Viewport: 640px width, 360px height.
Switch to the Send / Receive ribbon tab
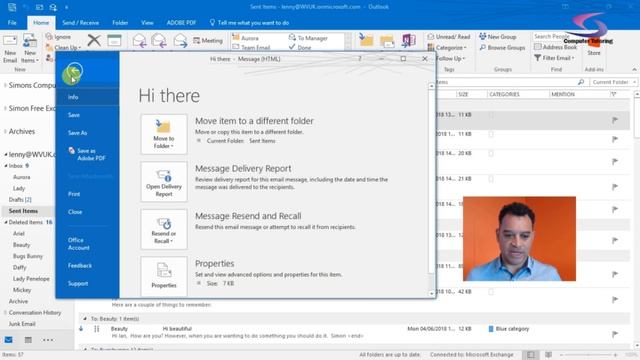coord(80,23)
